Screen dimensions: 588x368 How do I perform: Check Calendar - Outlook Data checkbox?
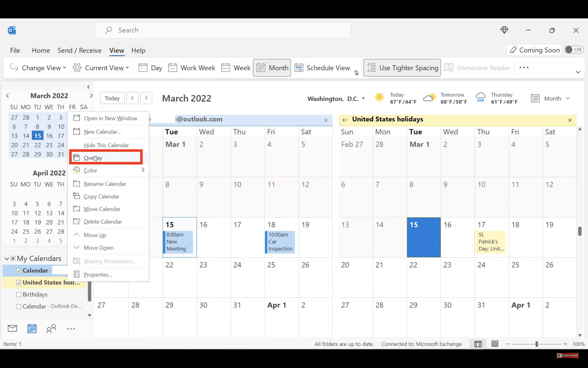(19, 306)
